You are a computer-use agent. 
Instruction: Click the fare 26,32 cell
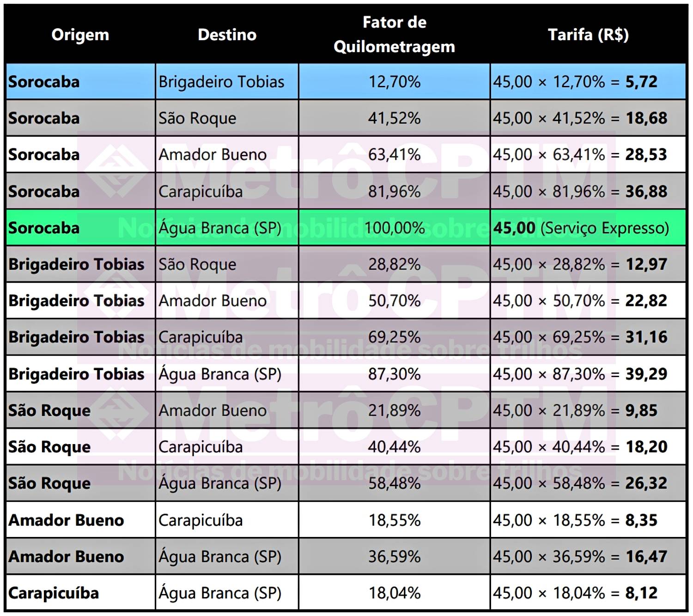[x=588, y=483]
